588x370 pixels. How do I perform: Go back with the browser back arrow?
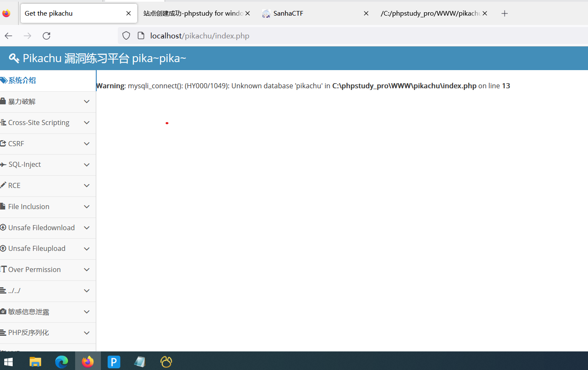[8, 36]
